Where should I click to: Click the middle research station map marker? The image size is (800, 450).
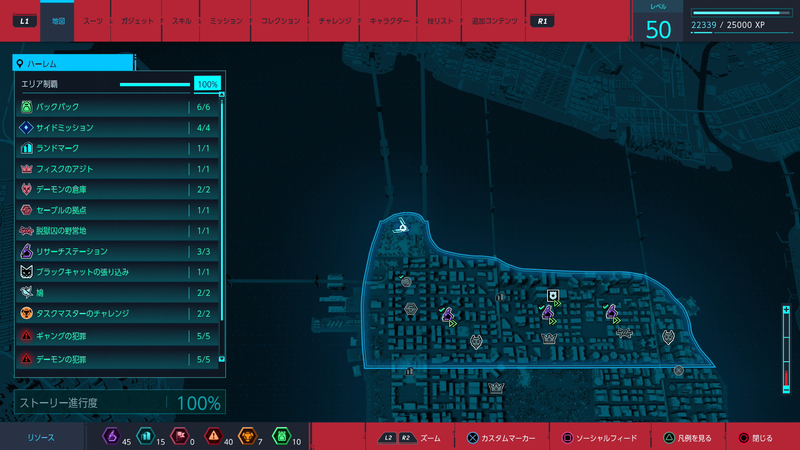548,313
